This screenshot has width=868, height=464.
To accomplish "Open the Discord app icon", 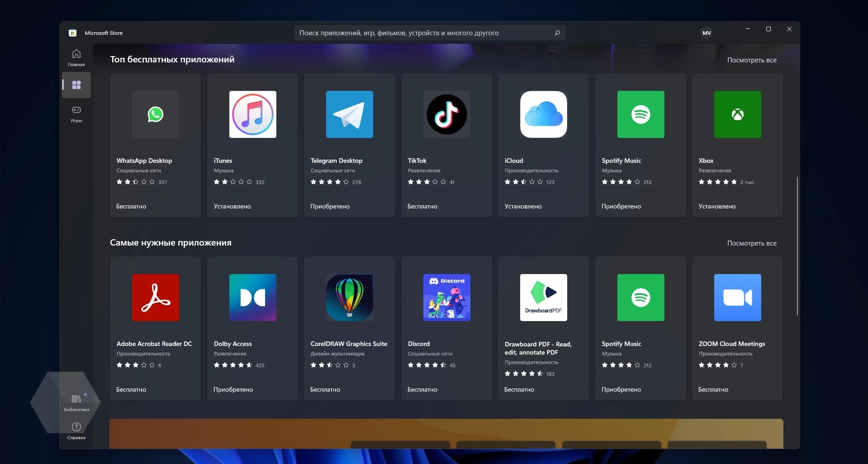I will tap(446, 298).
